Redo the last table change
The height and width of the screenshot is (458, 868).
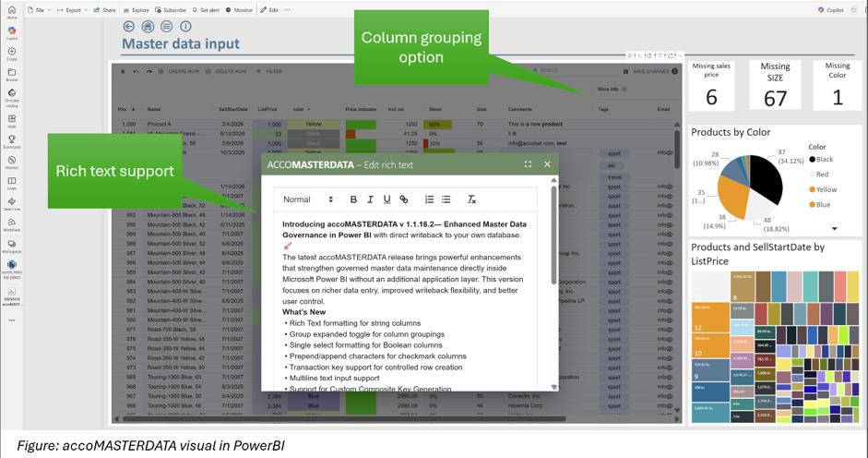click(x=149, y=71)
